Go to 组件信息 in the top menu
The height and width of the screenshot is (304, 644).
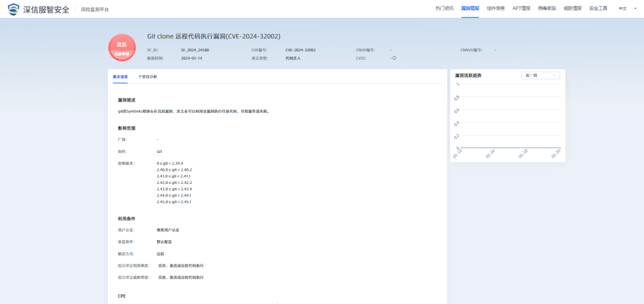tap(496, 8)
